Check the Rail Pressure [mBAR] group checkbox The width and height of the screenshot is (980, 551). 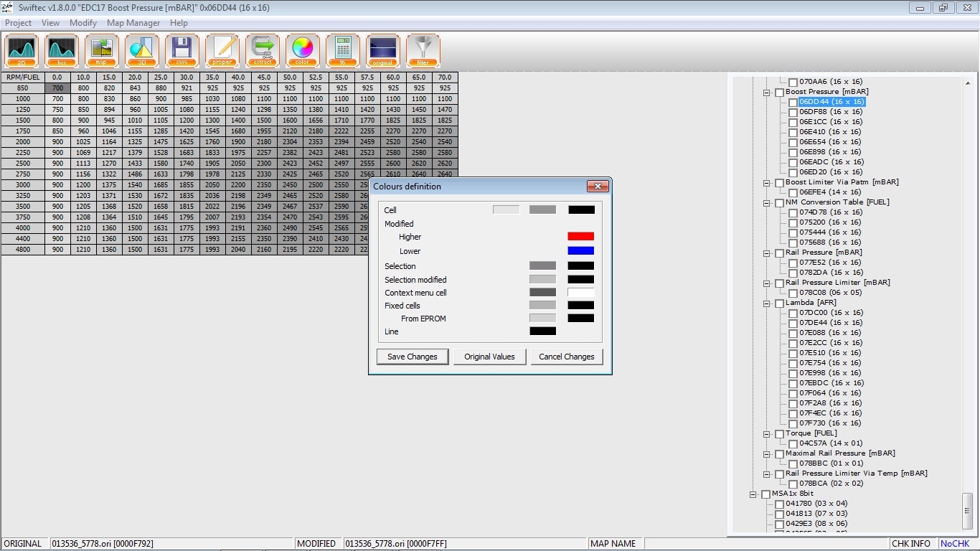coord(779,253)
